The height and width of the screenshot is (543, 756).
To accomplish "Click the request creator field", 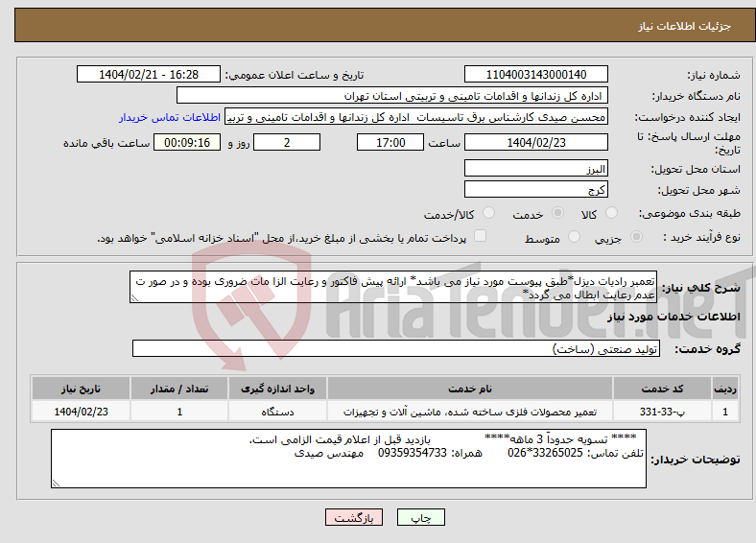I will (416, 117).
